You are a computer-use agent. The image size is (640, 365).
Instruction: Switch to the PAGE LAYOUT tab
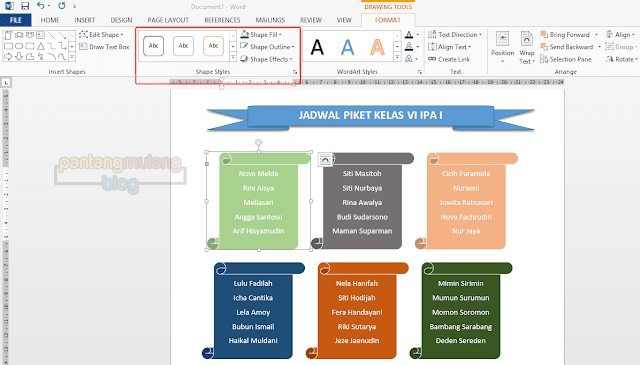pos(168,20)
